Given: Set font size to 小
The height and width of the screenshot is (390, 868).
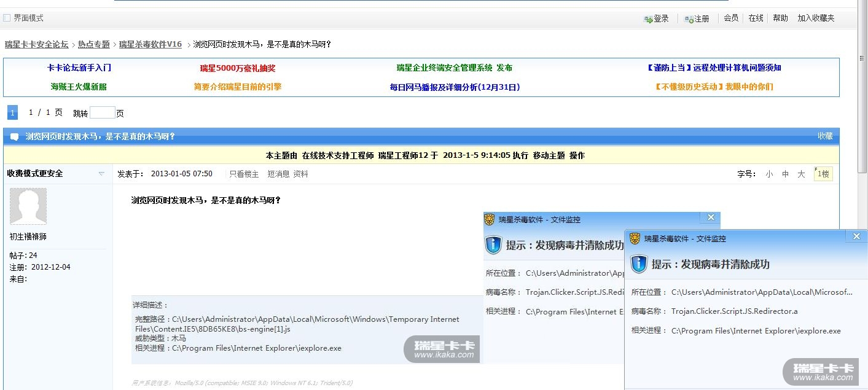Looking at the screenshot, I should (770, 174).
